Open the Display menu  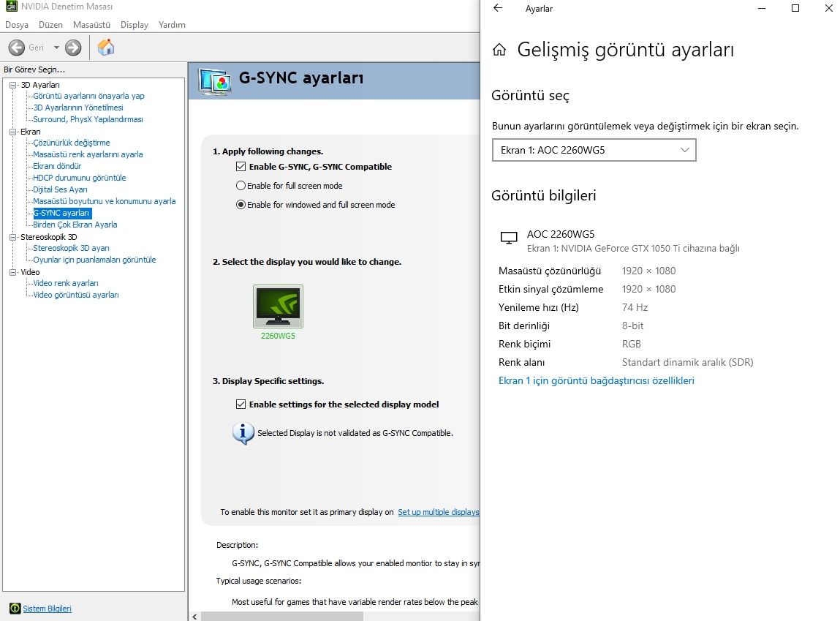135,25
